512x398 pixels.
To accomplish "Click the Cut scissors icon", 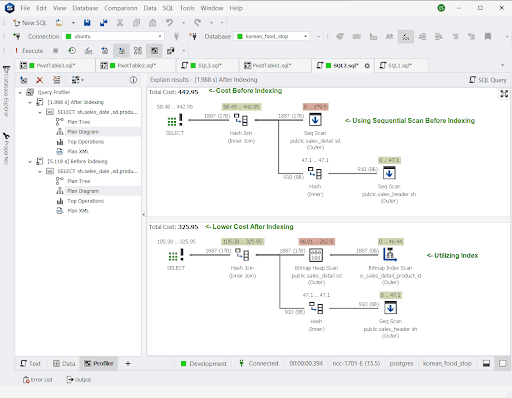I will (120, 23).
